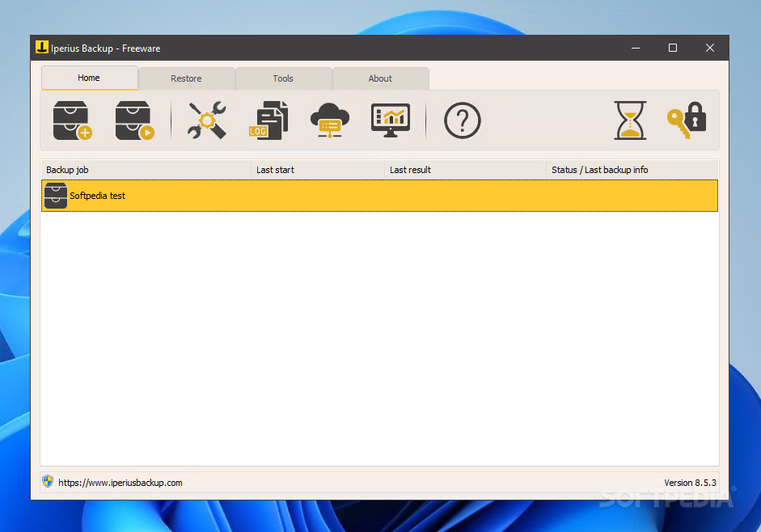761x532 pixels.
Task: Switch to the Home tab
Action: (x=89, y=78)
